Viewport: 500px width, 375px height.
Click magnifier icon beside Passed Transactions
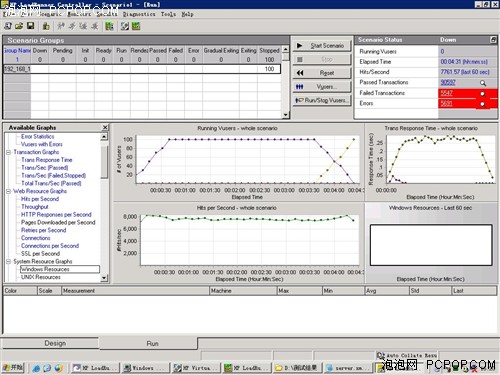click(483, 83)
